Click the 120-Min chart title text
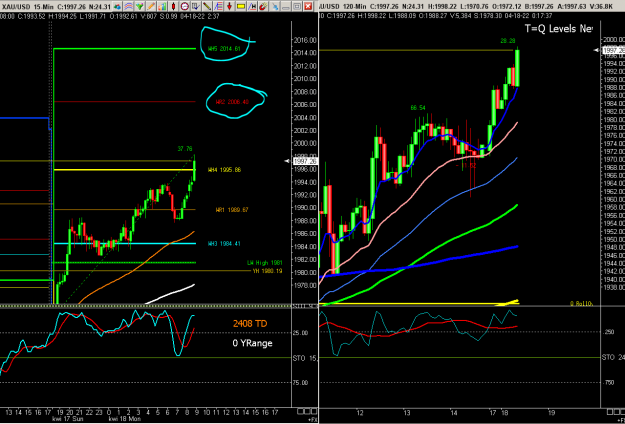The height and width of the screenshot is (424, 625). pyautogui.click(x=342, y=6)
